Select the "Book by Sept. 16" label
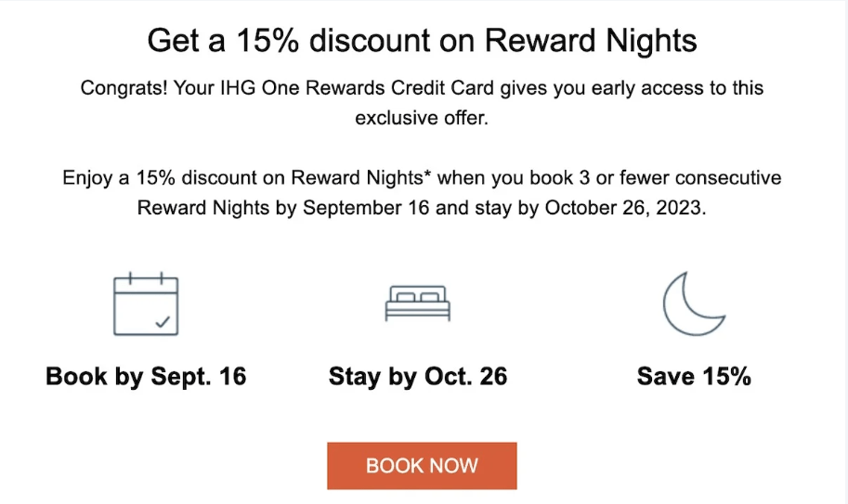This screenshot has width=848, height=504. pos(146,376)
